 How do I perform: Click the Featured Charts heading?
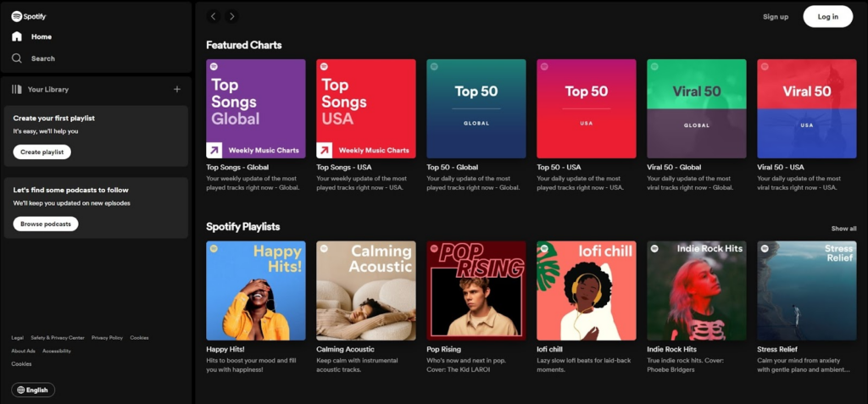(243, 46)
